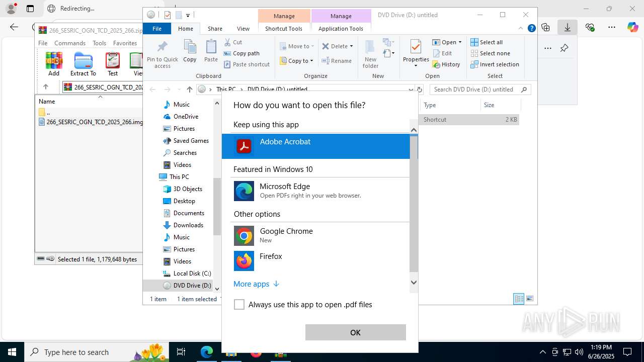
Task: Sort by the Type column header
Action: 450,105
